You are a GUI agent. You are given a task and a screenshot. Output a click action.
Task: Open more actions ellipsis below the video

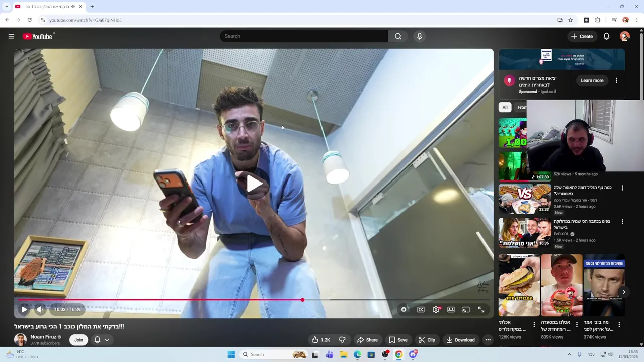[x=488, y=340]
